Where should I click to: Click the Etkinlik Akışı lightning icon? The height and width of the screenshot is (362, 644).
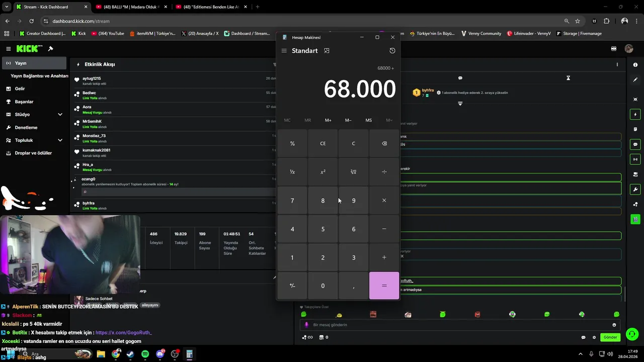[78, 64]
